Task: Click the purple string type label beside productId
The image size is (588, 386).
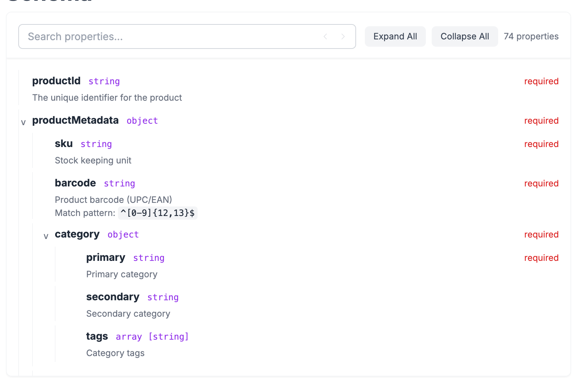Action: click(x=104, y=81)
